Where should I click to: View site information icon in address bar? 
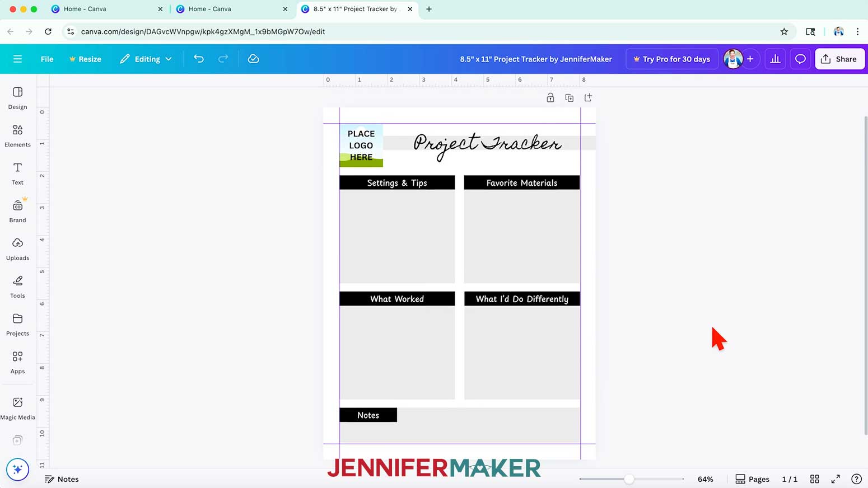click(x=71, y=31)
